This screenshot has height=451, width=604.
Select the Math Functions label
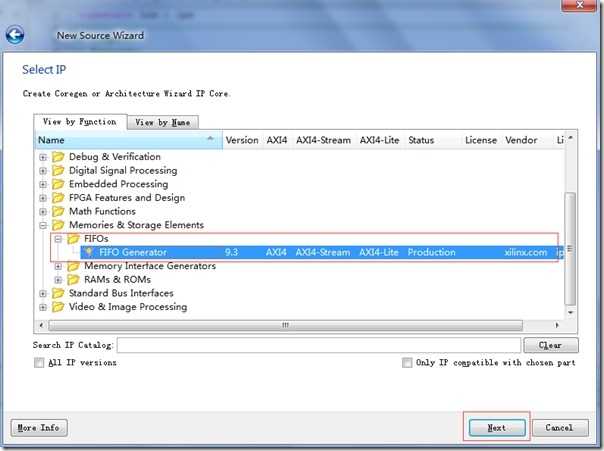(102, 211)
